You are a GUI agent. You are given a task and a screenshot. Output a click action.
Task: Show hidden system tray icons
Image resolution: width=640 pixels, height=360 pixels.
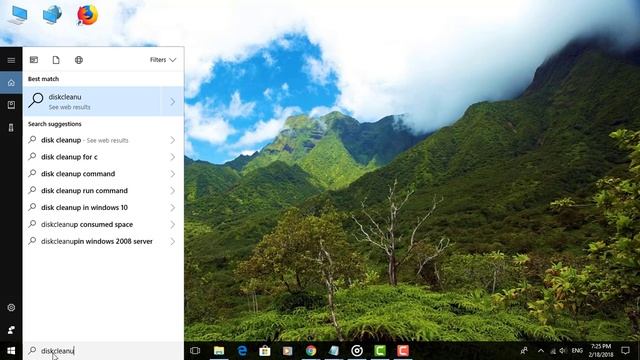pos(541,351)
